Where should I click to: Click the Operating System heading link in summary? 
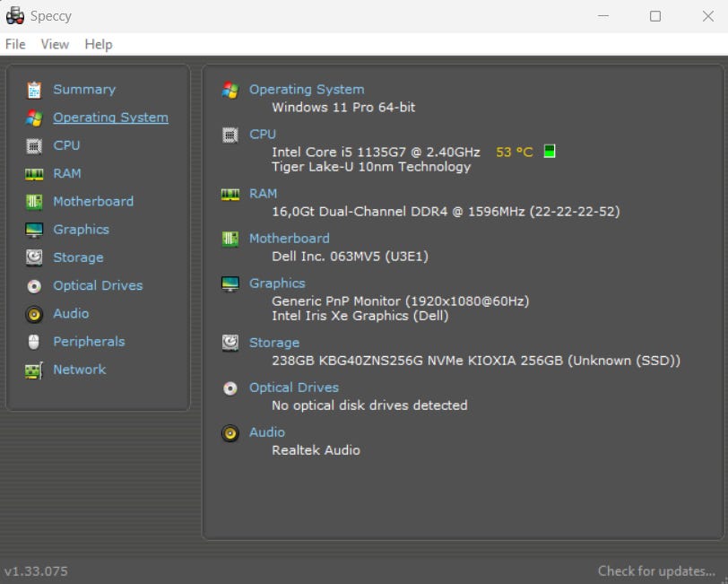pyautogui.click(x=307, y=89)
